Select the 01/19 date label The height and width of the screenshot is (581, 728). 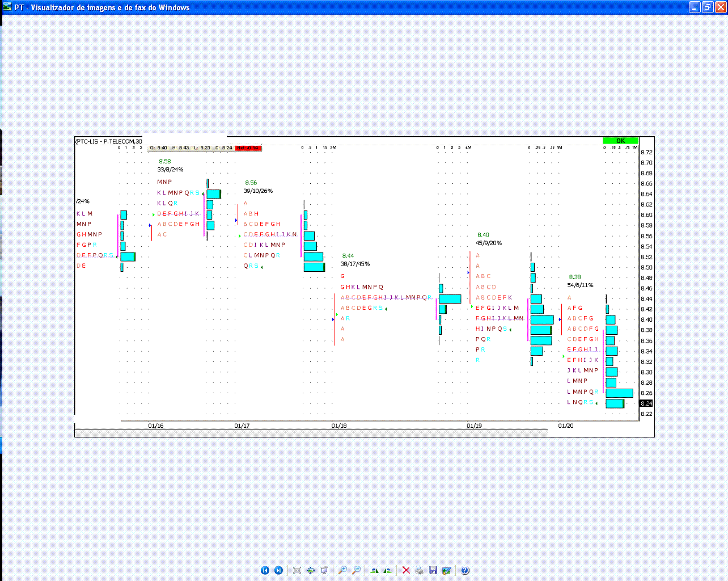pyautogui.click(x=475, y=426)
